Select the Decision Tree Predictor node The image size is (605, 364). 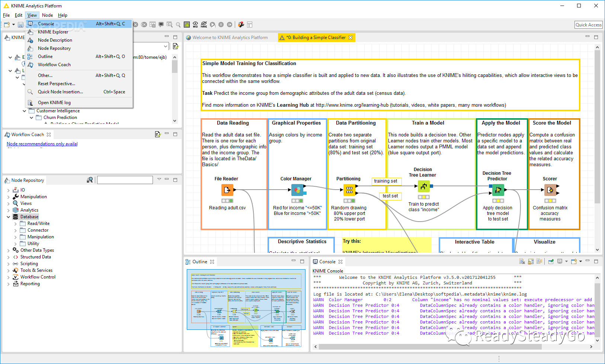pos(498,190)
